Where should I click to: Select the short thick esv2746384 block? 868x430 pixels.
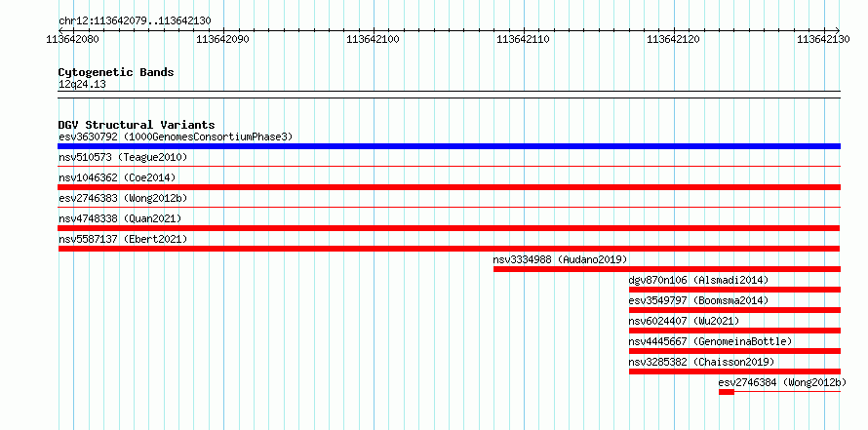coord(727,392)
